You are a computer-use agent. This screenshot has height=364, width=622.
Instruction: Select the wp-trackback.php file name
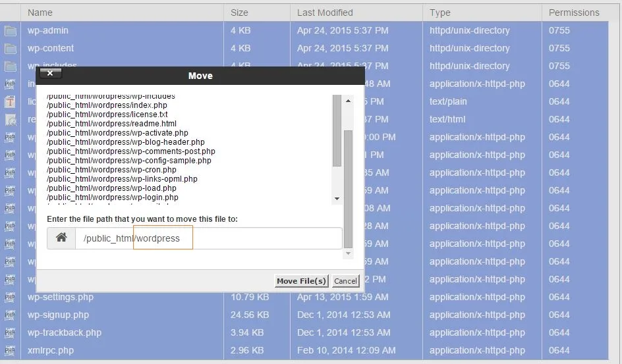(x=65, y=332)
